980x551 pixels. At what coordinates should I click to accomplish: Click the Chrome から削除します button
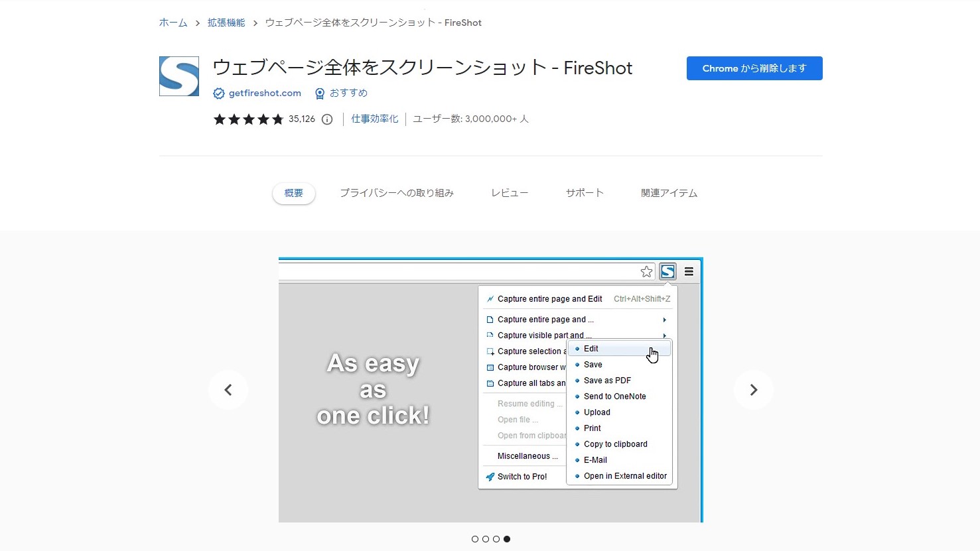click(x=754, y=68)
